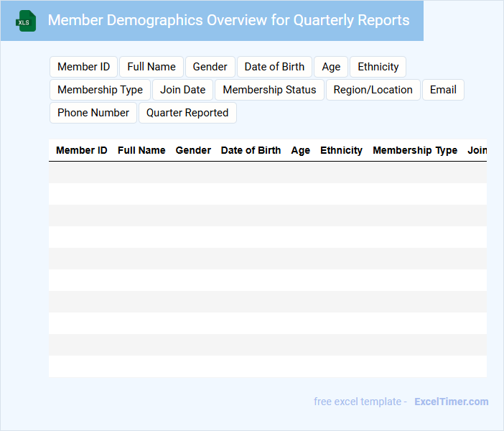Select the Member ID tag button

click(83, 67)
